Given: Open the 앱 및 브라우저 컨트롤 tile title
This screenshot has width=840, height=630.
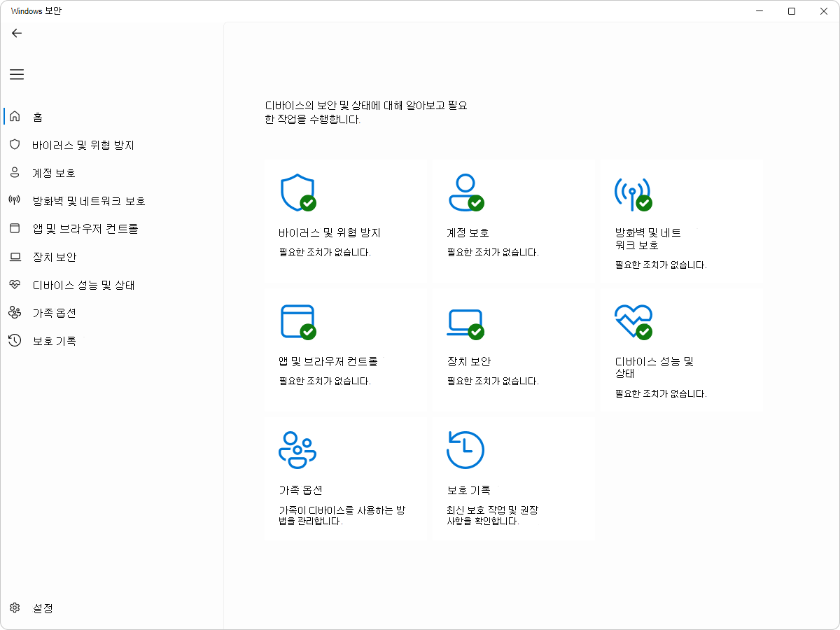Looking at the screenshot, I should point(328,362).
